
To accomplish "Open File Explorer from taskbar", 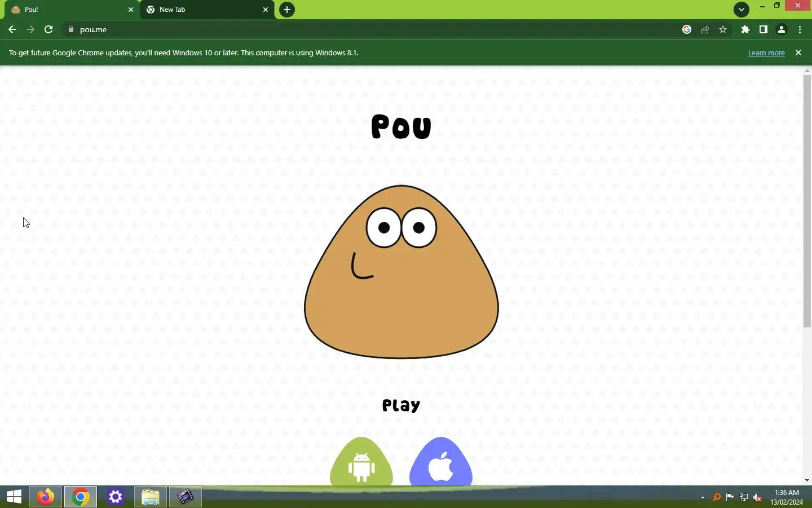I will click(150, 497).
